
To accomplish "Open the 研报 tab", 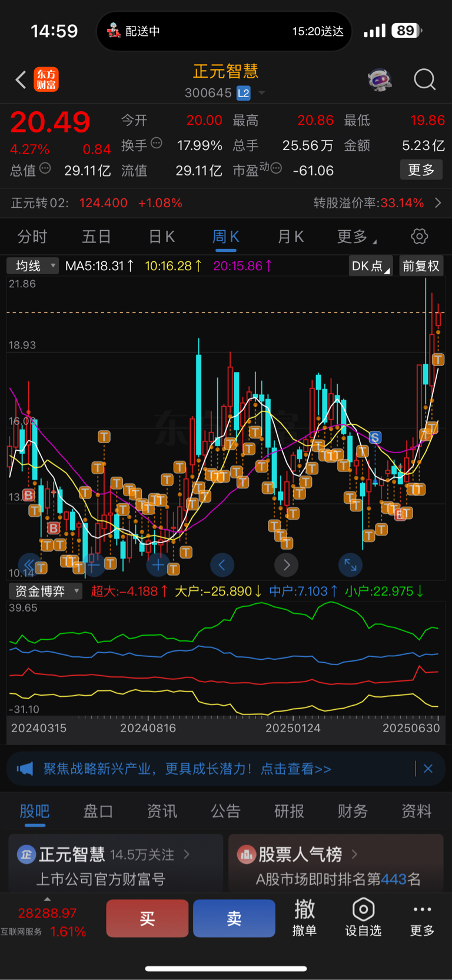I will pos(289,811).
